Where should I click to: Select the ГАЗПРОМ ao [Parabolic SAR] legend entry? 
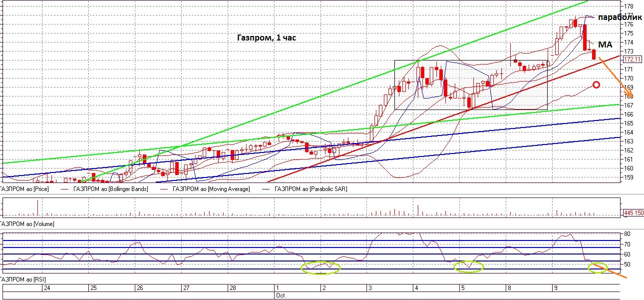(310, 189)
